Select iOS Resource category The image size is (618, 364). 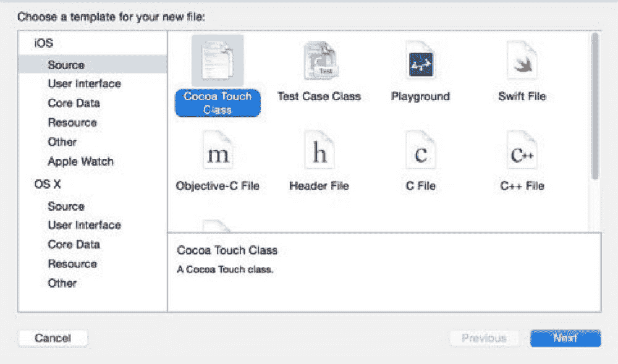click(72, 122)
